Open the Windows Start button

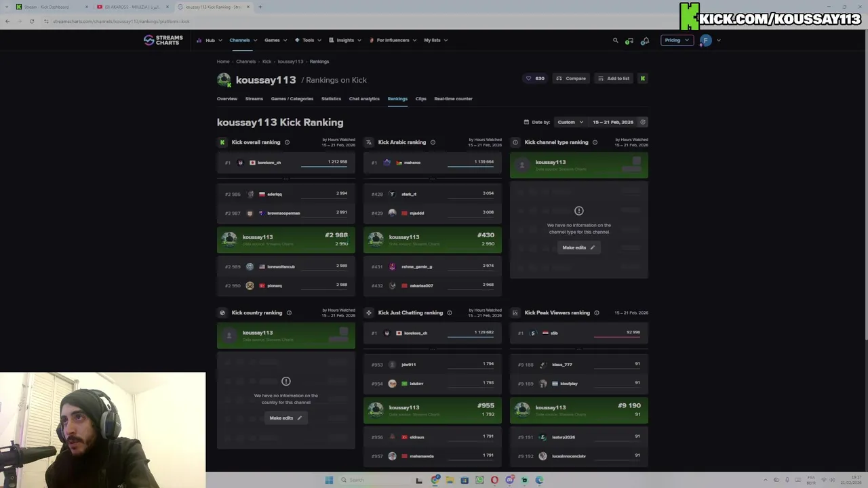(x=329, y=480)
